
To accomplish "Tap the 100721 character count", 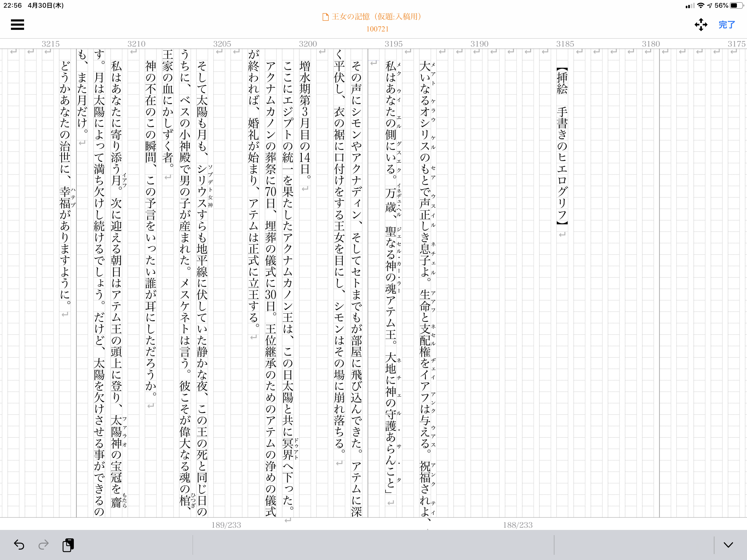I will click(x=377, y=29).
